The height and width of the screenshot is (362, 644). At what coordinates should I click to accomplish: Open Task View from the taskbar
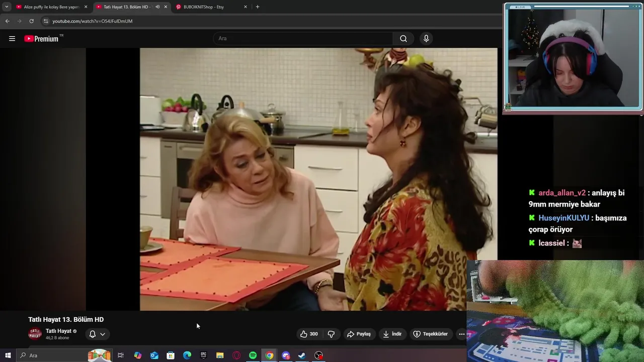pos(121,355)
